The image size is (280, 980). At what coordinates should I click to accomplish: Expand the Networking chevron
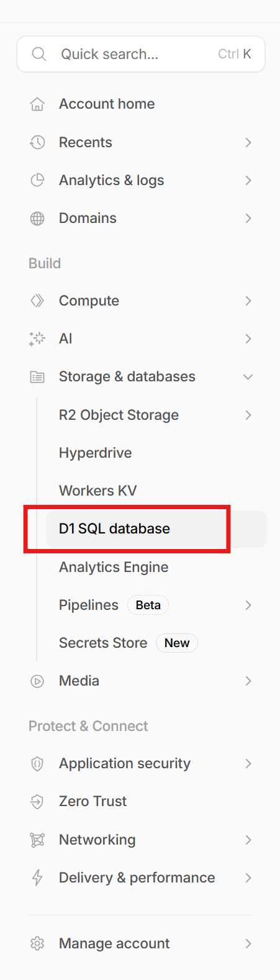coord(248,840)
